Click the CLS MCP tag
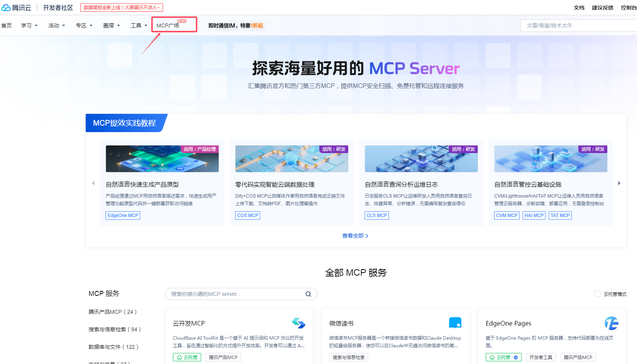Screen dimensions: 637x364 377,216
